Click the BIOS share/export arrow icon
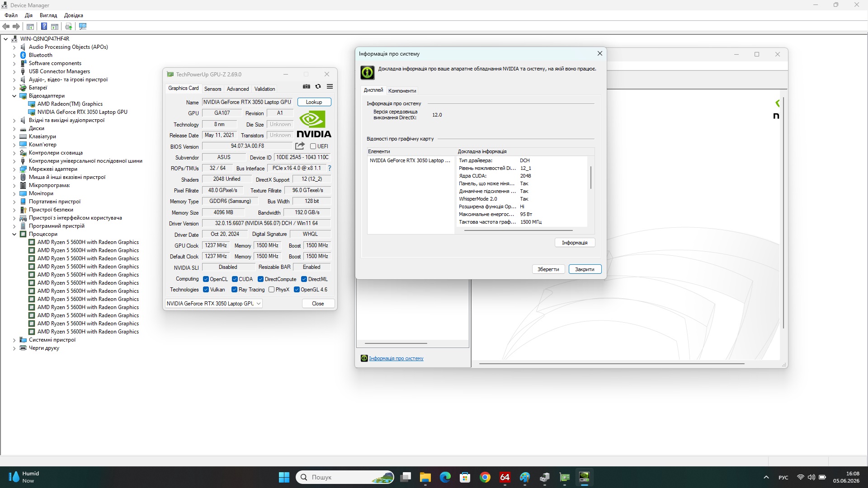 pos(300,146)
